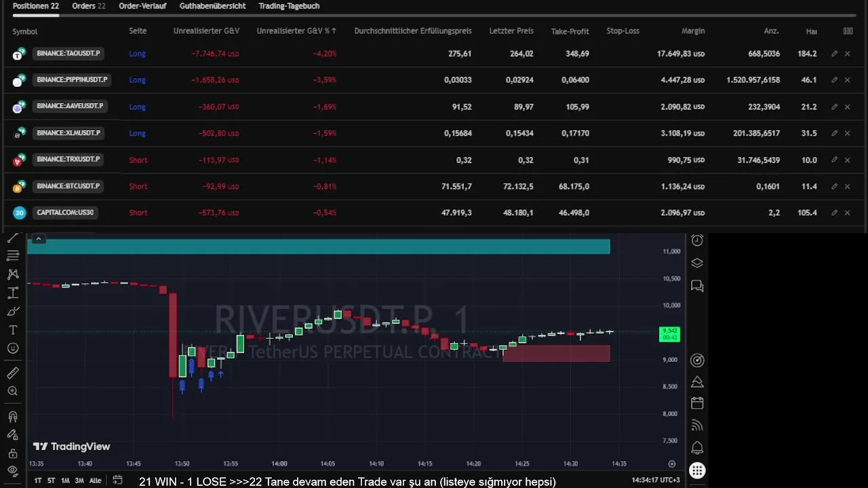This screenshot has width=868, height=488.
Task: Open chart scale settings gear
Action: click(x=672, y=464)
